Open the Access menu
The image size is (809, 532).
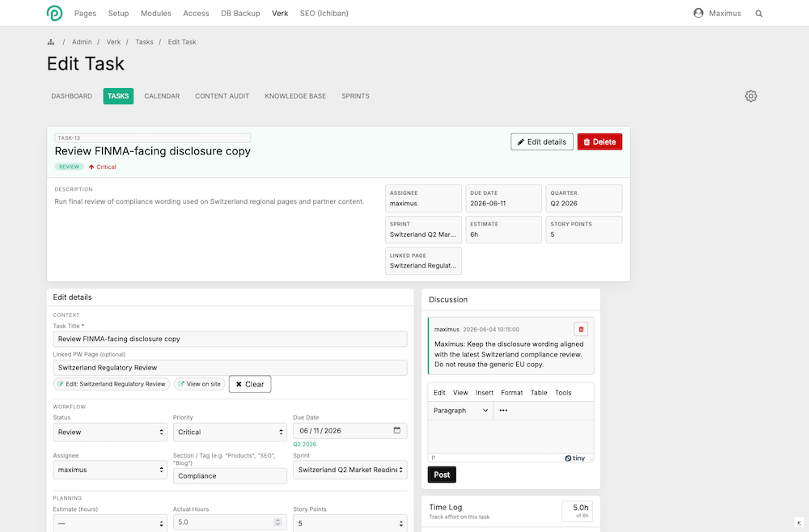coord(196,14)
